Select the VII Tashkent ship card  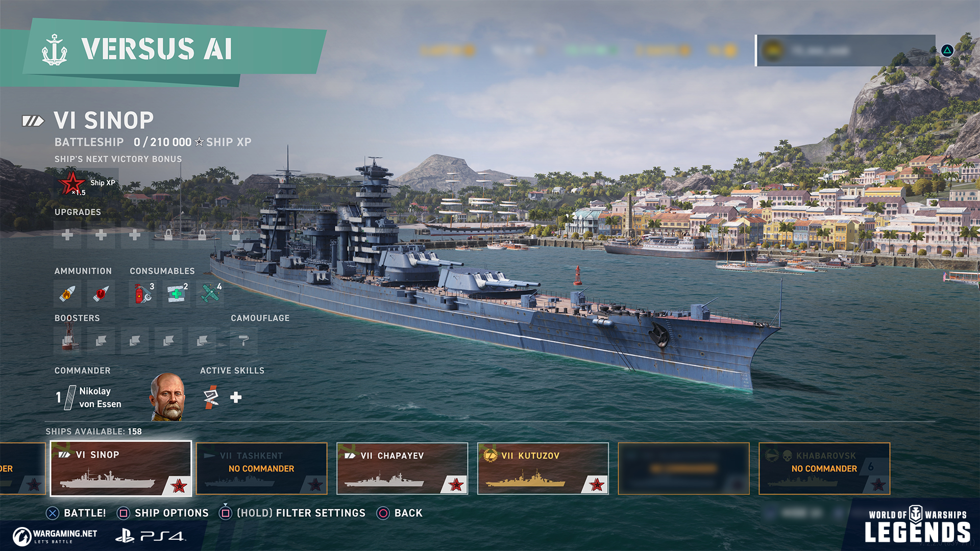(262, 468)
